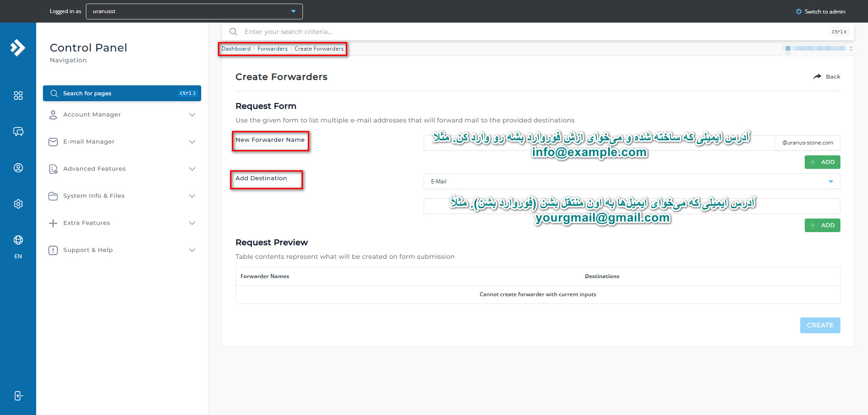This screenshot has height=415, width=868.
Task: Click the search magnifier icon in top bar
Action: pyautogui.click(x=233, y=32)
